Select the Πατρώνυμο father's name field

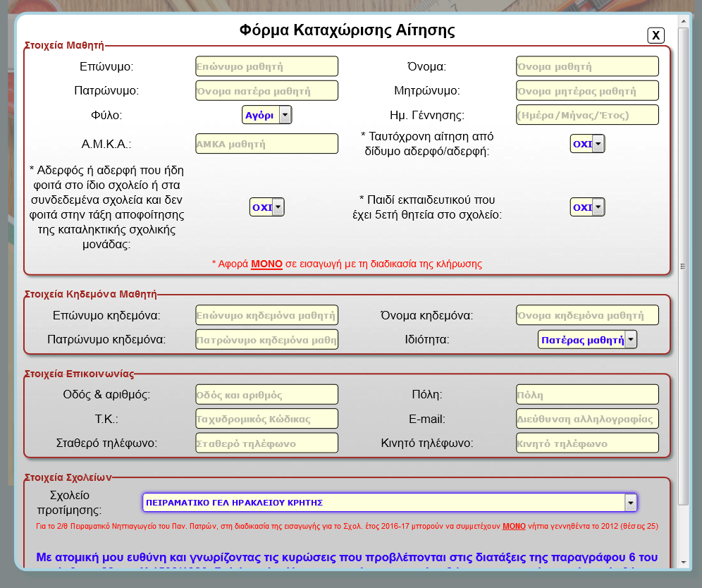coord(266,91)
